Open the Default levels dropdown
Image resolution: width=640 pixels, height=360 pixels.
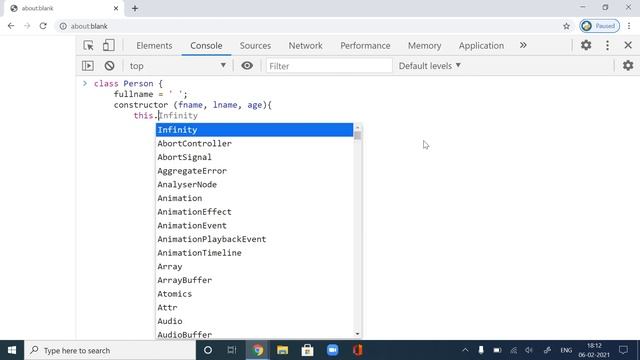coord(430,66)
